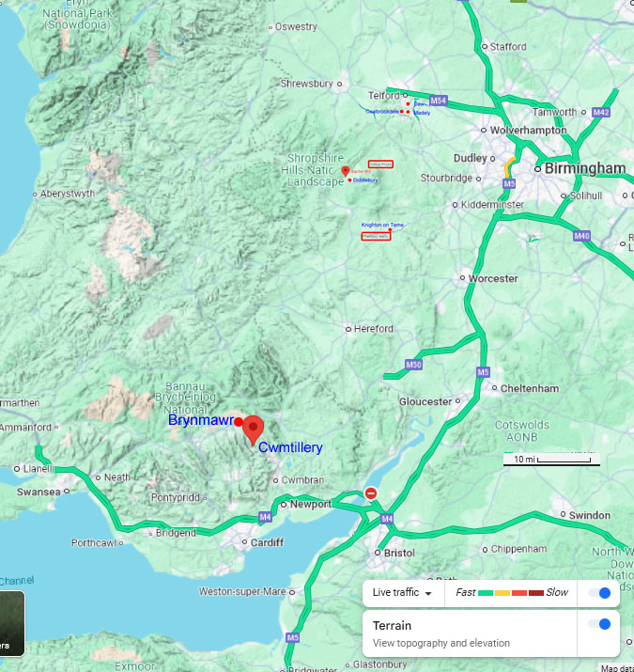
Task: Select the Oswestry town label
Action: 296,27
